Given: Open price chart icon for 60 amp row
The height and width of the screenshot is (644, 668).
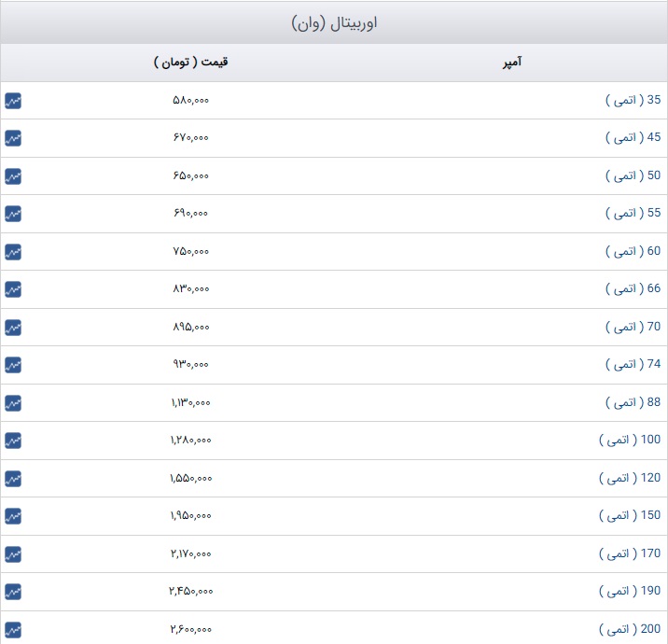Looking at the screenshot, I should tap(13, 252).
